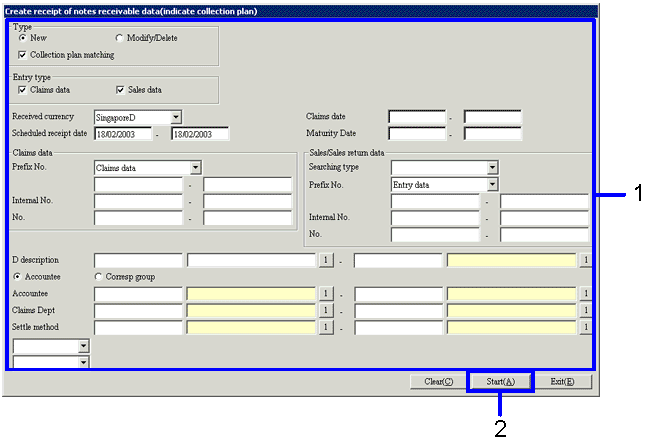Click the Scheduled receipt date end field

point(200,134)
